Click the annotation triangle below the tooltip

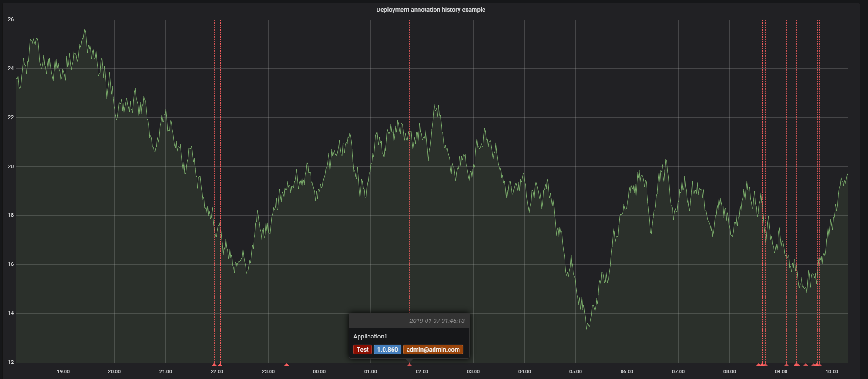coord(409,364)
